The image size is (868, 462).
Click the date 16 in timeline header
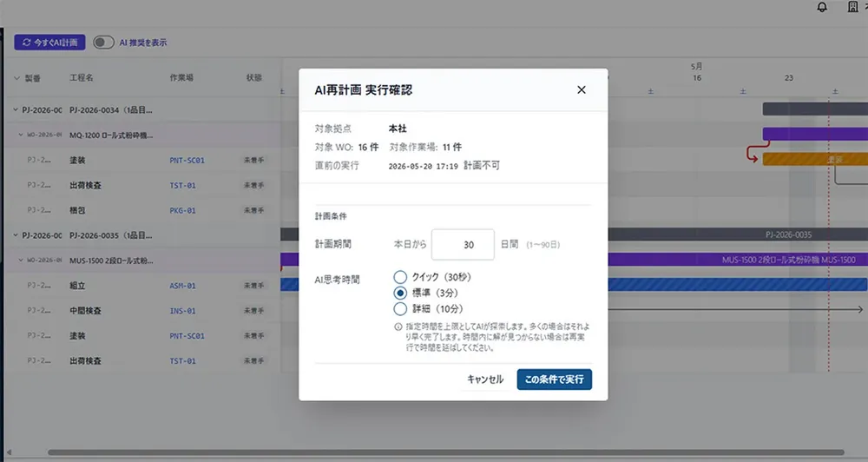697,78
